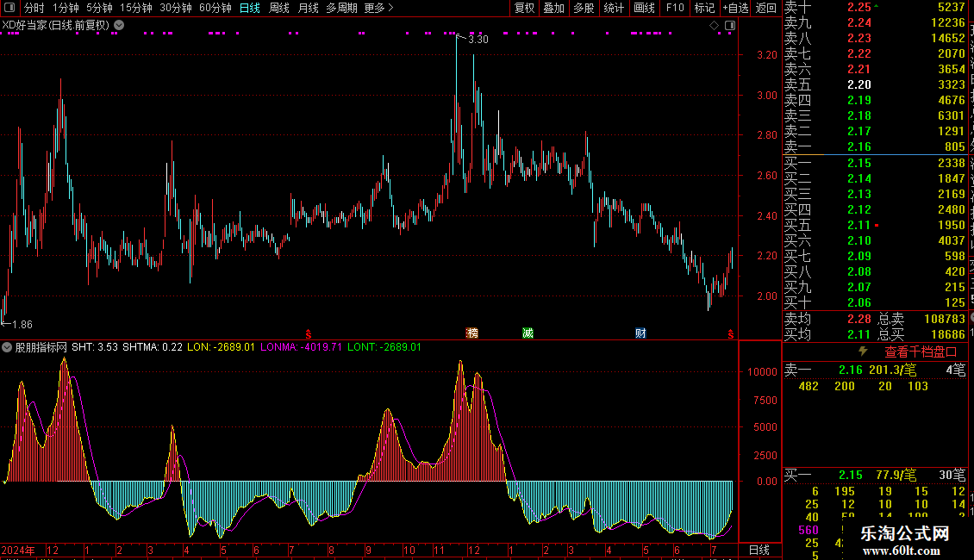Viewport: 974px width, 560px height.
Task: Click the 减 reduction marker icon
Action: click(x=528, y=333)
